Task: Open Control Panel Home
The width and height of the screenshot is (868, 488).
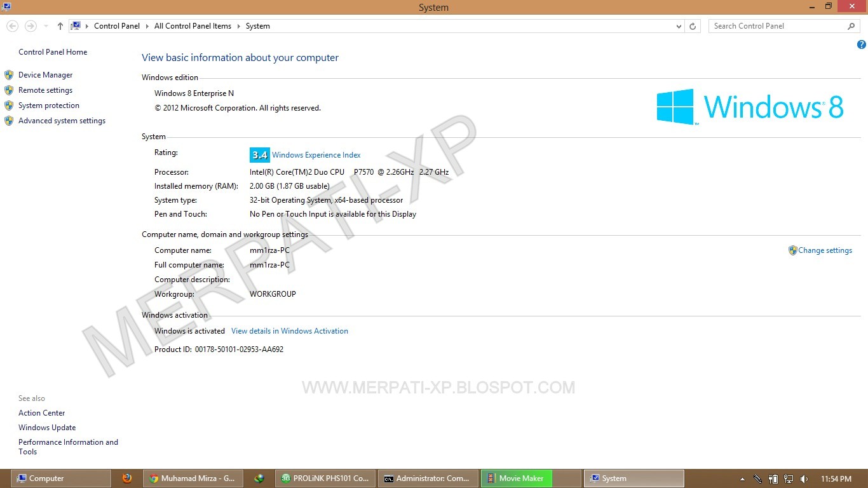Action: 53,52
